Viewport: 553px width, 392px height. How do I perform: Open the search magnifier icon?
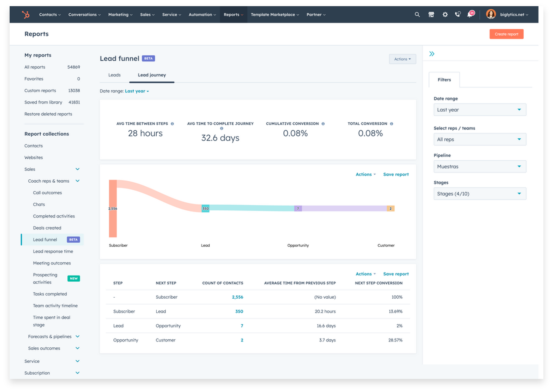[x=417, y=14]
